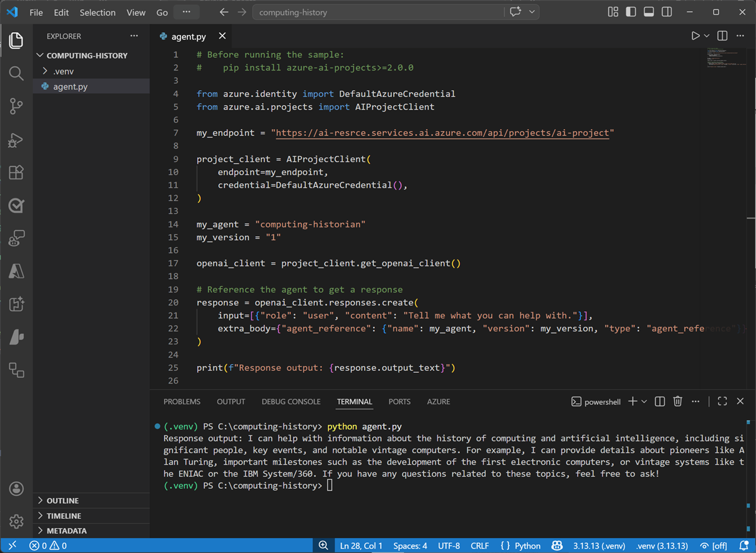Open the Source Control view
The height and width of the screenshot is (553, 756).
(16, 107)
